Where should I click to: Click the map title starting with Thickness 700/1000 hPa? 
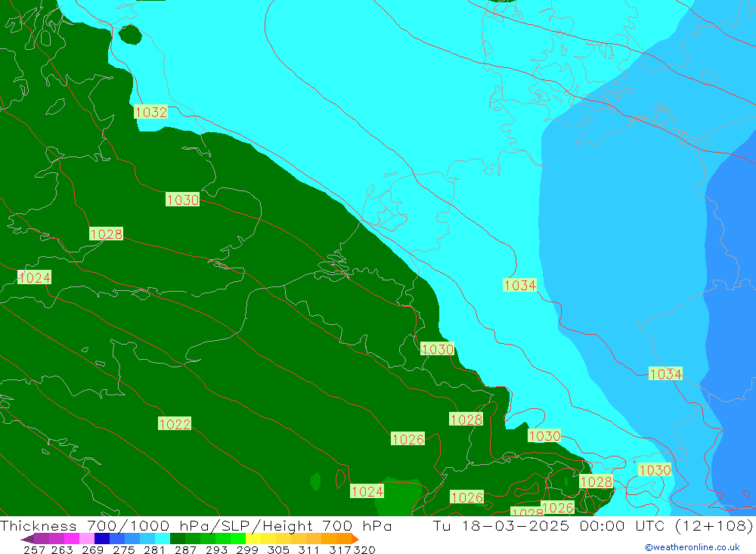click(196, 525)
